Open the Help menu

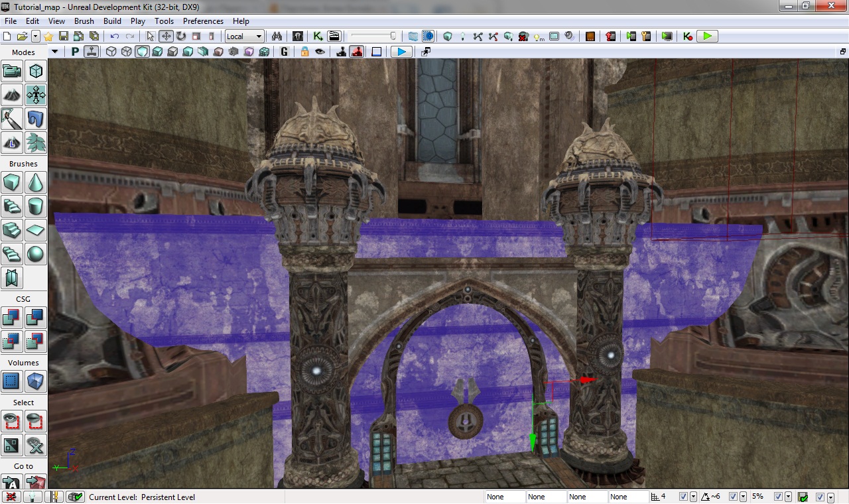[241, 21]
